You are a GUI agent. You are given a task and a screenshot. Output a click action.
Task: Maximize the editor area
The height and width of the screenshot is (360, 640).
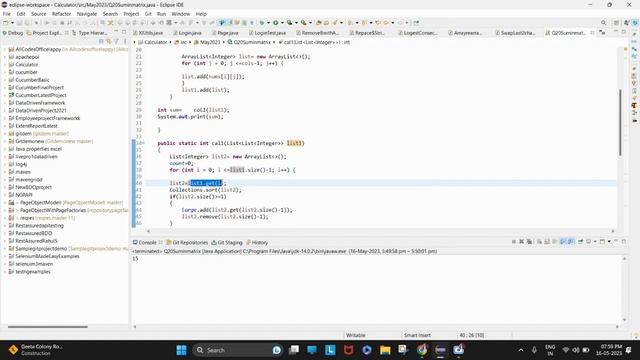(x=624, y=32)
